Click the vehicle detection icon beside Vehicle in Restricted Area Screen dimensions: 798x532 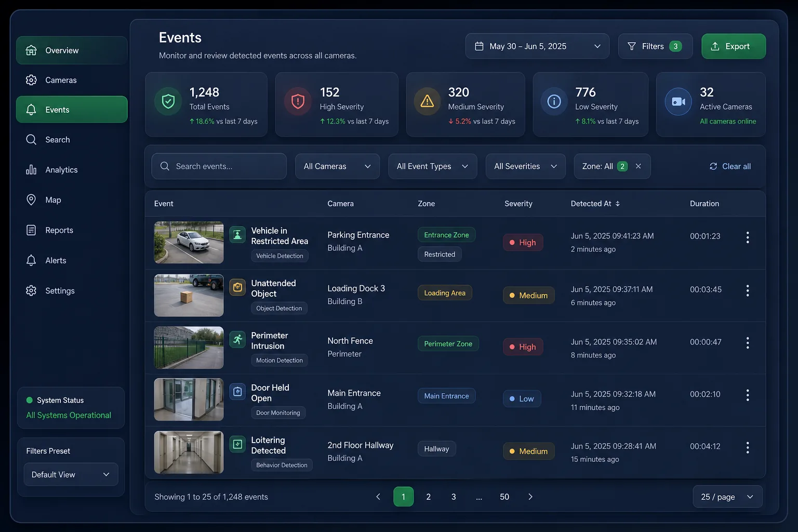[x=237, y=235]
